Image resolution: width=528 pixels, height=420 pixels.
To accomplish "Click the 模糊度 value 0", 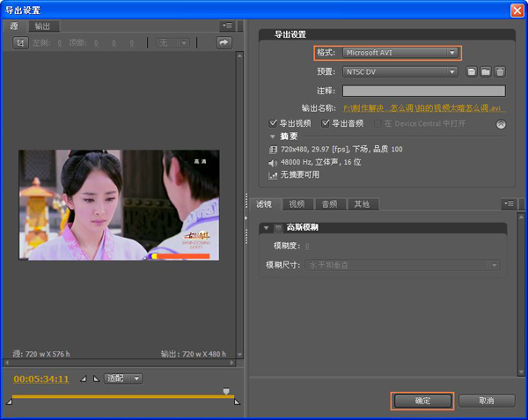I will tap(307, 247).
